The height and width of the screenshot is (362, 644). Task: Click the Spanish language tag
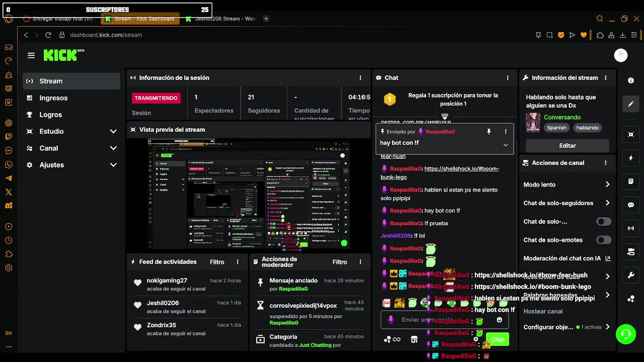tap(557, 128)
